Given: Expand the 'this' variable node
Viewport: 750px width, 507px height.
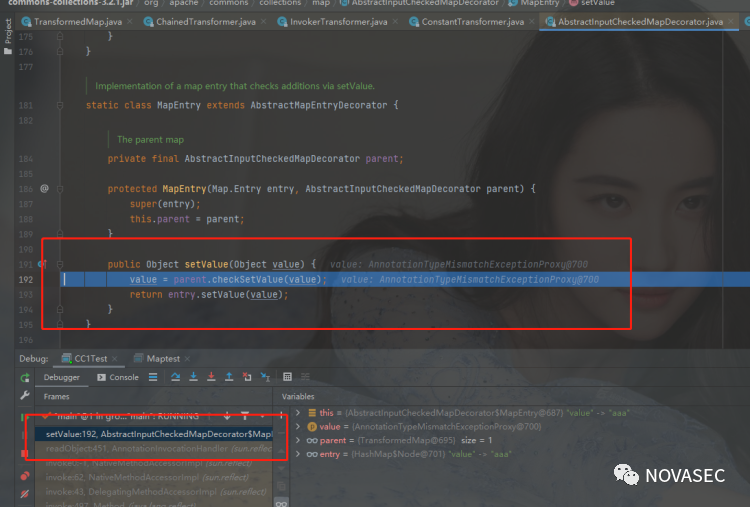Looking at the screenshot, I should pyautogui.click(x=298, y=413).
